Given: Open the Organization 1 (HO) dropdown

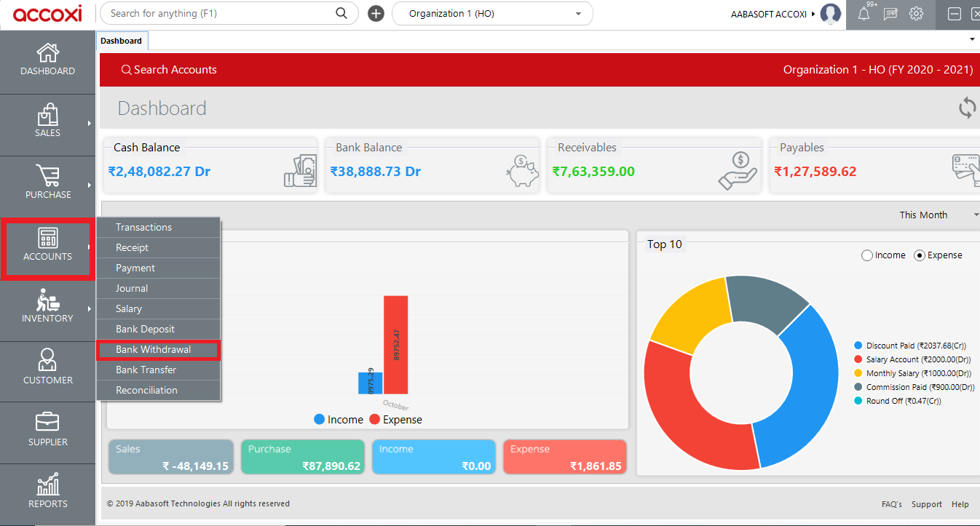Looking at the screenshot, I should pos(492,13).
